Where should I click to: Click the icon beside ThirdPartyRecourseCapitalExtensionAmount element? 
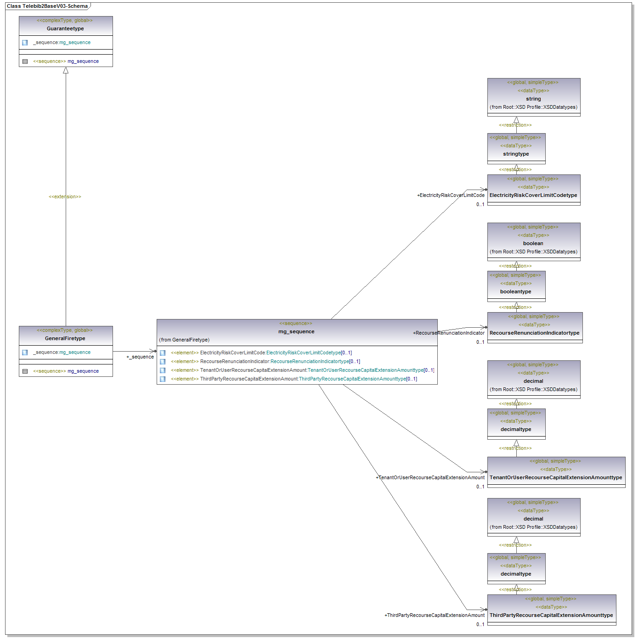click(163, 379)
